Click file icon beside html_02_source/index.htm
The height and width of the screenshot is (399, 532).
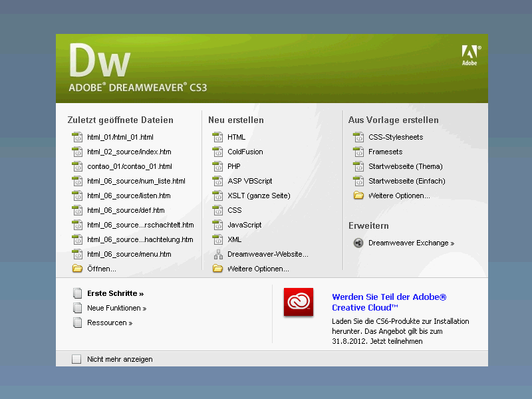pyautogui.click(x=77, y=152)
